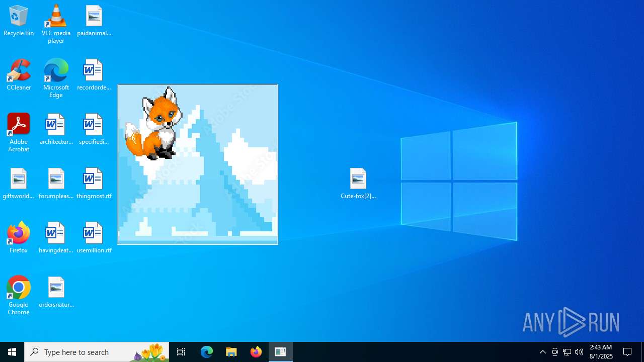
Task: Open the clock showing 2:43 AM
Action: (601, 352)
